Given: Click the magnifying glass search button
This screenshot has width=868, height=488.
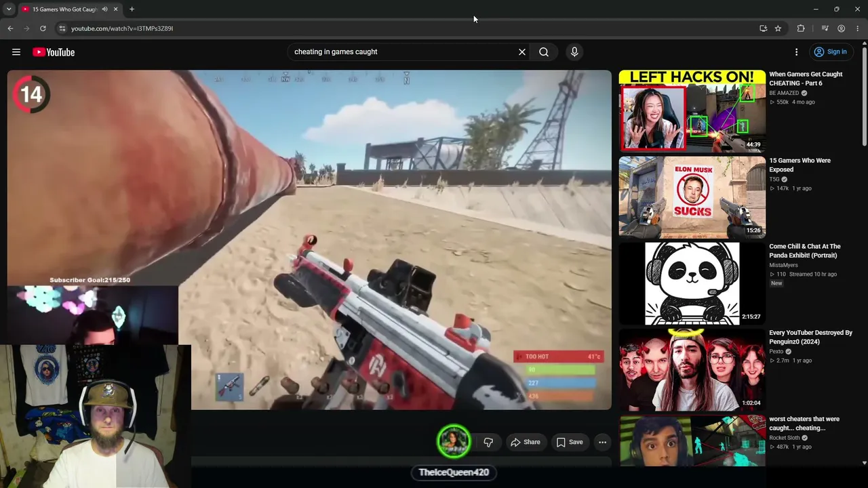Looking at the screenshot, I should tap(544, 52).
